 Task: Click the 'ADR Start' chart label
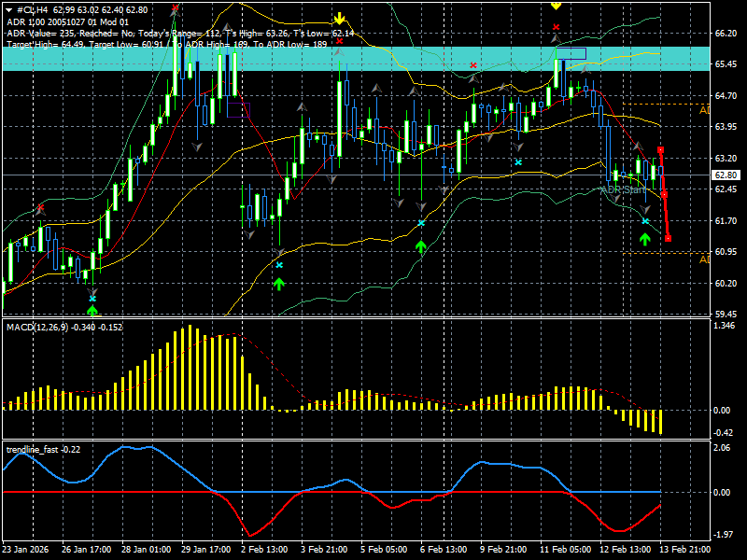coord(623,190)
